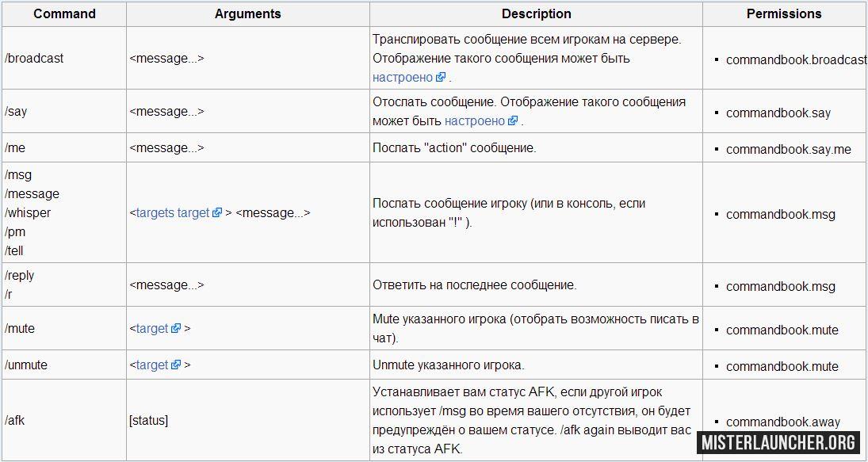Click the commandbook.say.me permission text
868x462 pixels.
[x=788, y=149]
